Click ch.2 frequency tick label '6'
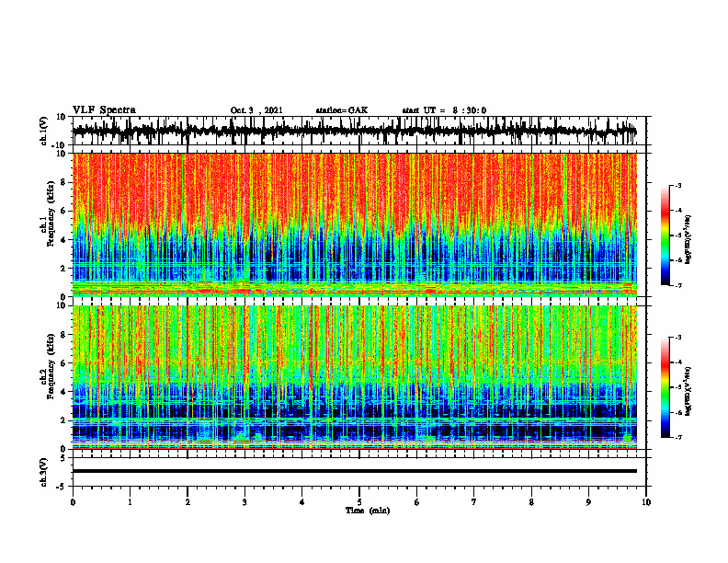The image size is (728, 563). 64,363
